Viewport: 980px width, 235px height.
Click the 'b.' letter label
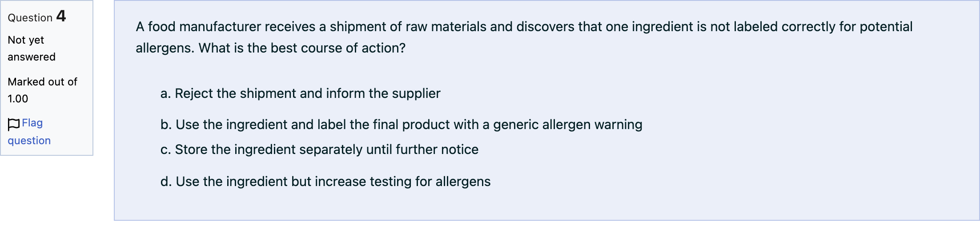coord(166,125)
